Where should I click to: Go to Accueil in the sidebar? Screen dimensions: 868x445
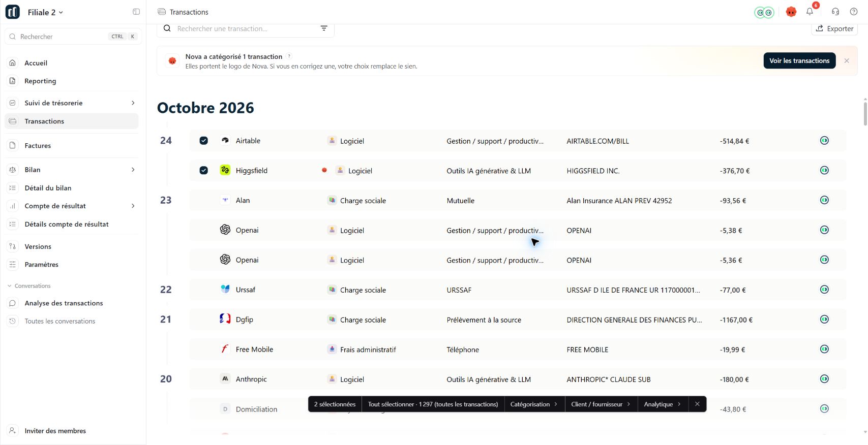tap(72, 63)
